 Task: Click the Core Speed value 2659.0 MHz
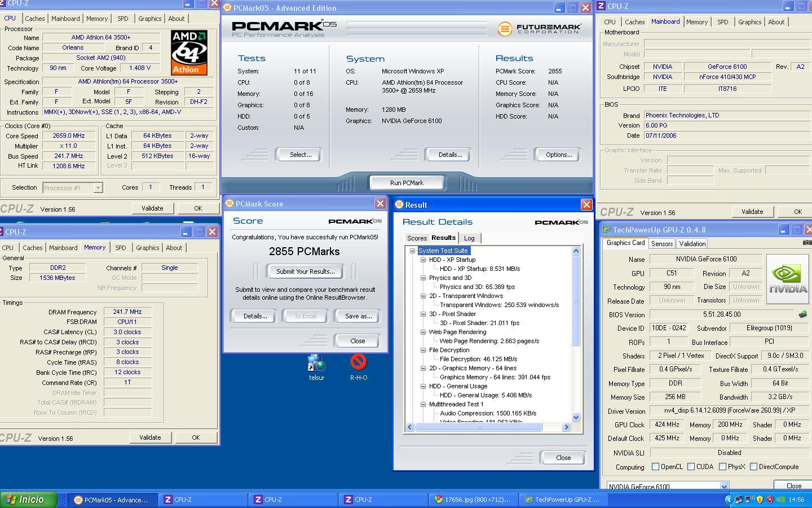pyautogui.click(x=68, y=136)
